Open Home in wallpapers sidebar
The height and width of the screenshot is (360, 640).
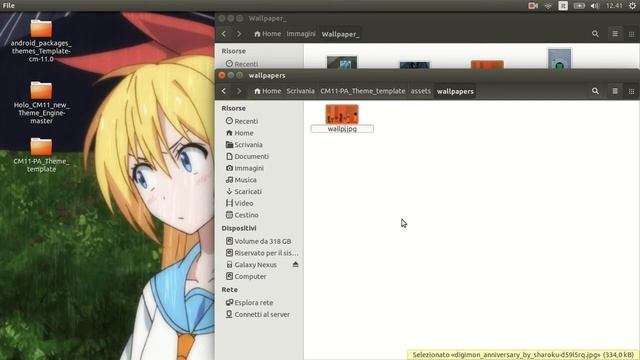tap(240, 133)
